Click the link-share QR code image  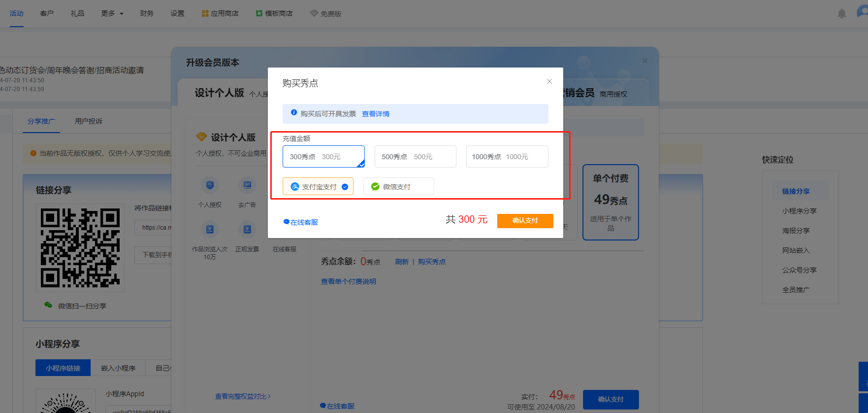tap(80, 248)
